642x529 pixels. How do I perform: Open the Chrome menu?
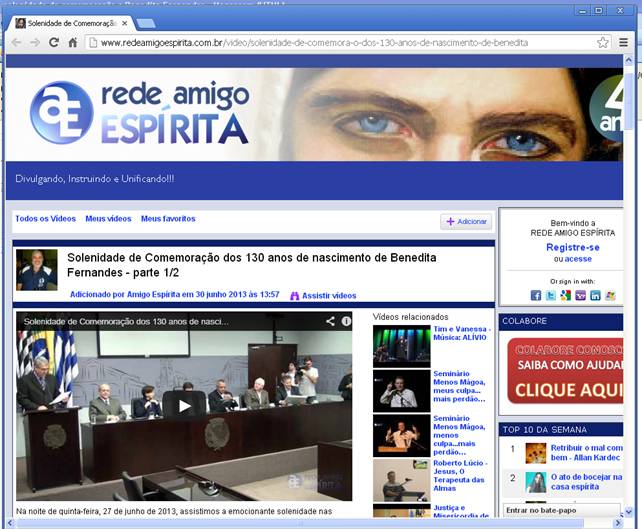(x=623, y=42)
